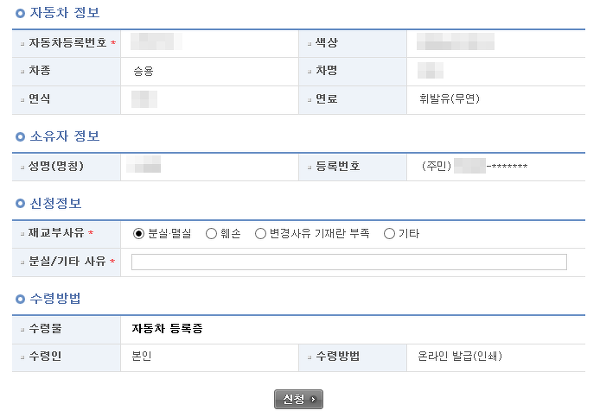Click the 소유자 정보 section bullet icon
The height and width of the screenshot is (417, 600).
click(20, 137)
